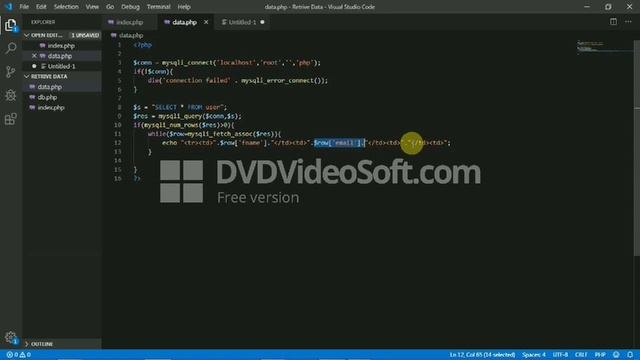
Task: Open the Edit menu
Action: click(41, 7)
